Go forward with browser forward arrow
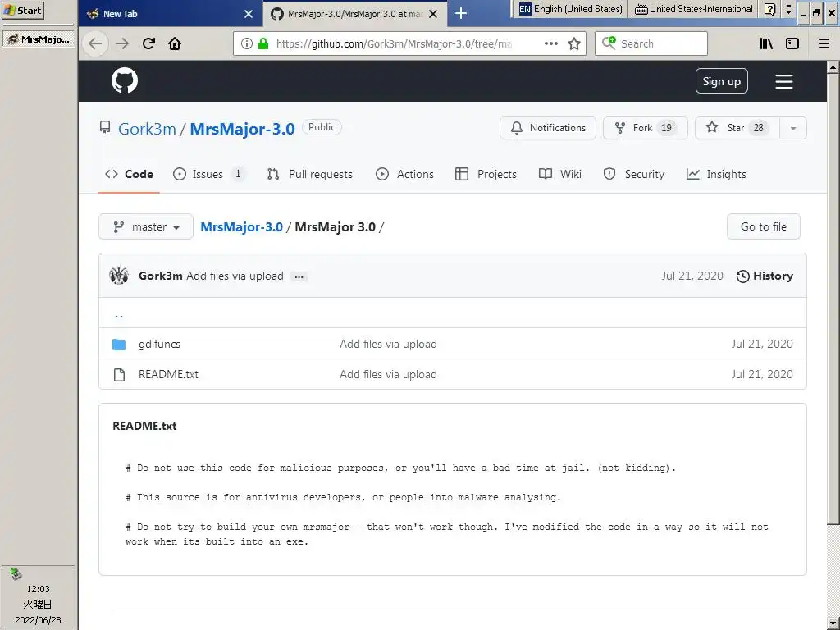 click(x=122, y=43)
